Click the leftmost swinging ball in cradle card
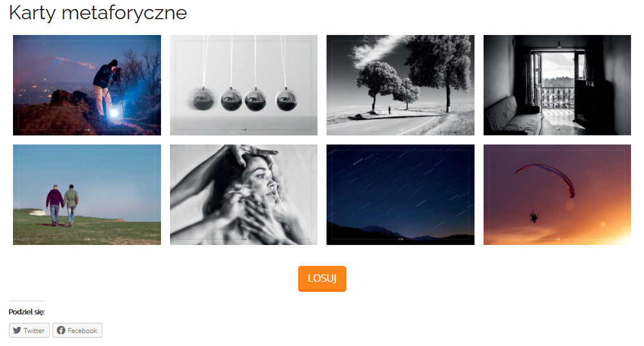 203,99
